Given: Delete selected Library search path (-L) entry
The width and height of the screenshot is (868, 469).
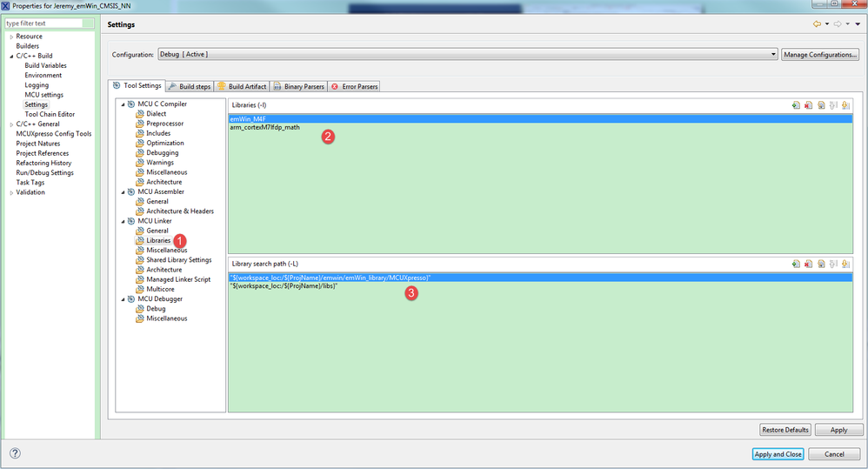Looking at the screenshot, I should tap(809, 265).
